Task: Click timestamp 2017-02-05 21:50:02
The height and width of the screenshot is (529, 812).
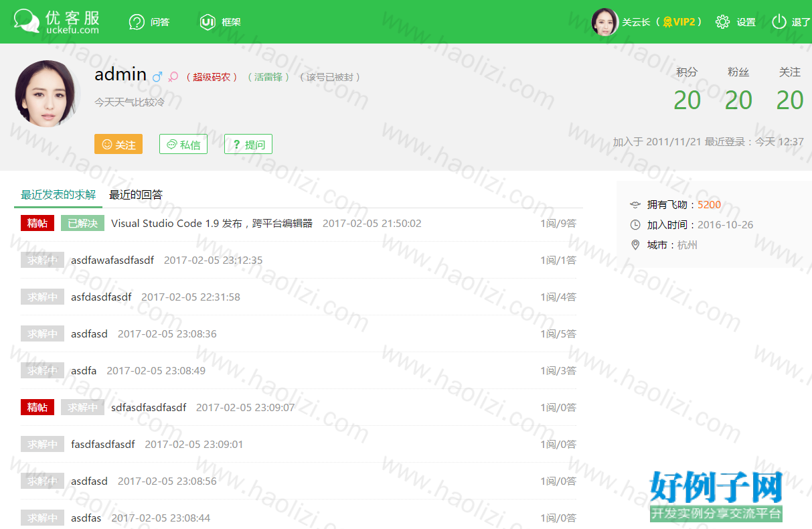Action: 372,223
